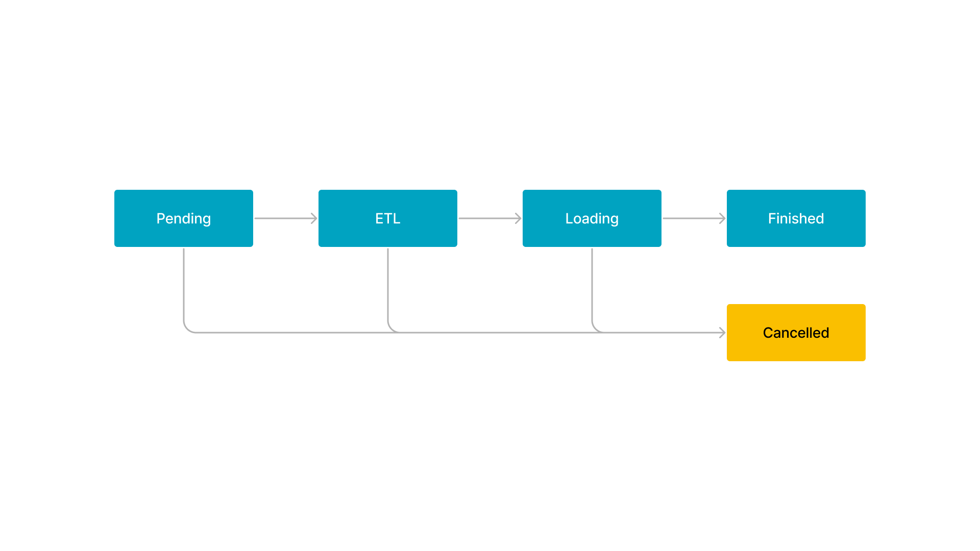The image size is (980, 551).
Task: Click the ETL state node
Action: [x=388, y=218]
